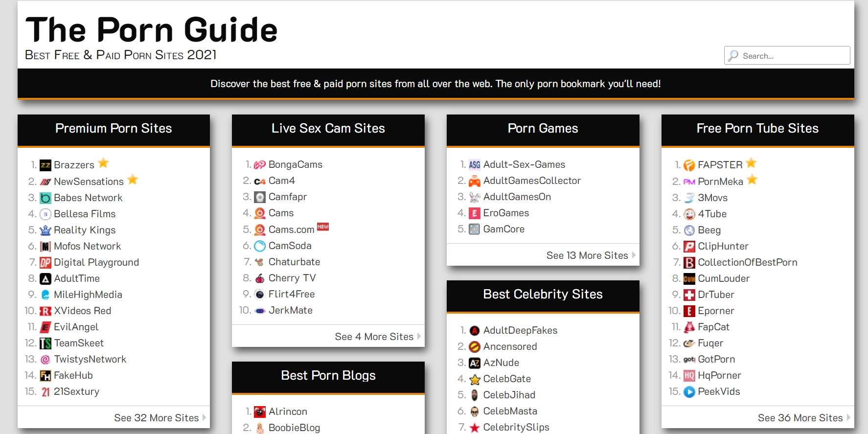Viewport: 868px width, 434px height.
Task: Click the Ancensored favicon icon
Action: 475,347
